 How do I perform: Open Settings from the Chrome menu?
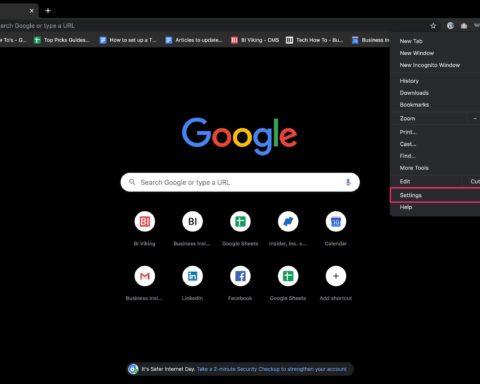(435, 195)
